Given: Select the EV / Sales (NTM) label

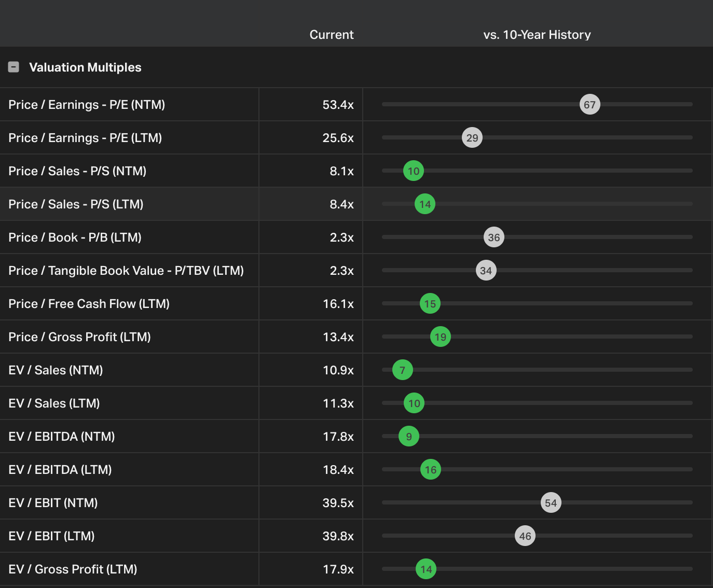Looking at the screenshot, I should (56, 370).
